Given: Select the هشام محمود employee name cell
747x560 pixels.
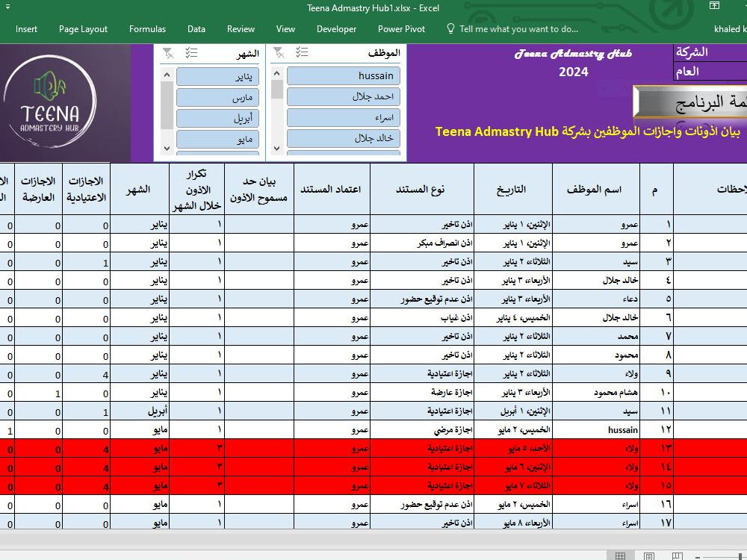Looking at the screenshot, I should [x=596, y=393].
